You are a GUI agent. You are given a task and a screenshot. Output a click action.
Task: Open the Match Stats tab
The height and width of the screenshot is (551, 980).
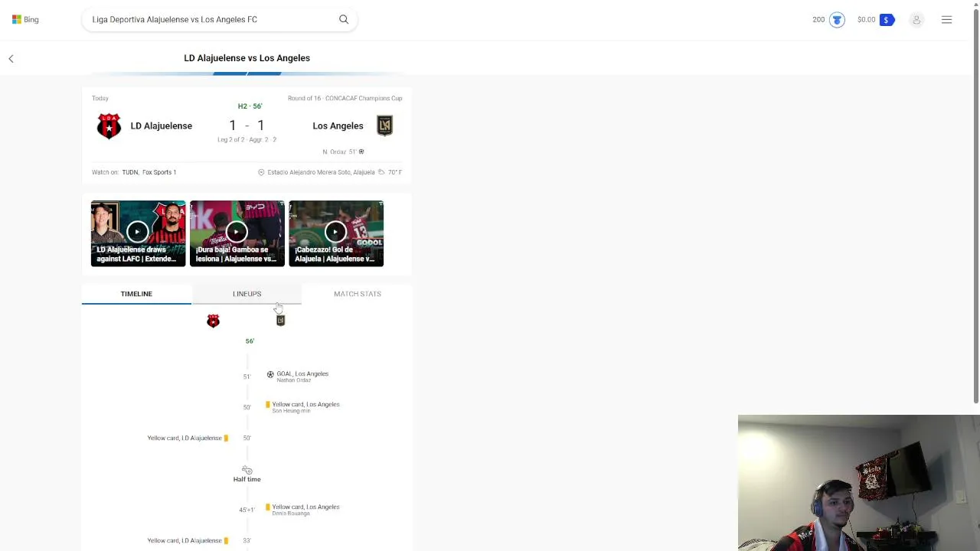coord(358,294)
